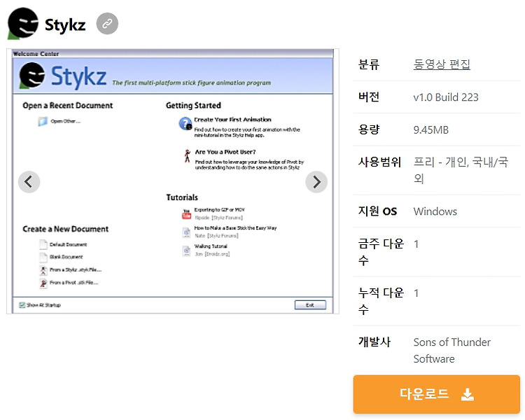
Task: Click the version value v1.0 Build 223
Action: coord(446,97)
